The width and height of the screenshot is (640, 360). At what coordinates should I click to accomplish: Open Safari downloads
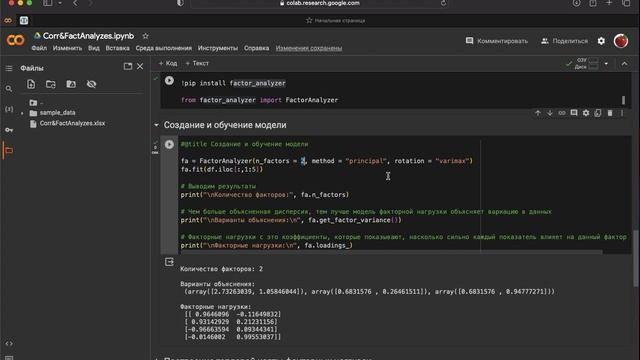pos(576,3)
